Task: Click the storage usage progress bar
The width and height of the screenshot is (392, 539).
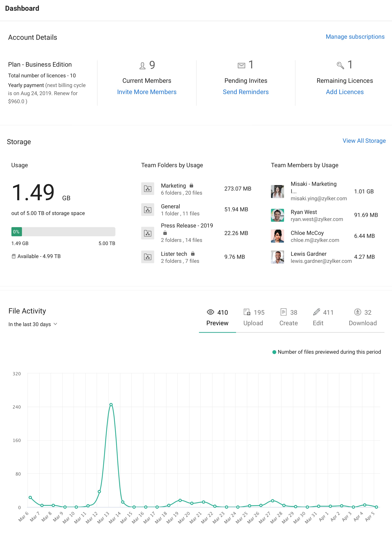Action: [63, 232]
